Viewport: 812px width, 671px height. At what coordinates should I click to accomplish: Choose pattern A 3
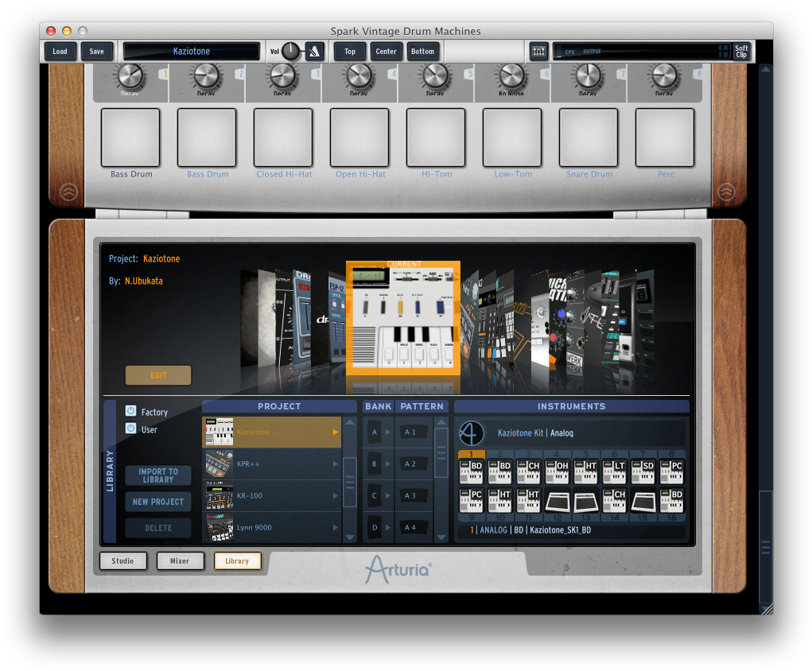coord(414,496)
